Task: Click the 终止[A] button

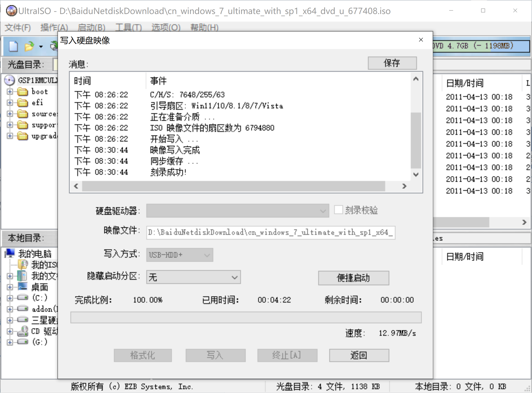Action: point(287,355)
